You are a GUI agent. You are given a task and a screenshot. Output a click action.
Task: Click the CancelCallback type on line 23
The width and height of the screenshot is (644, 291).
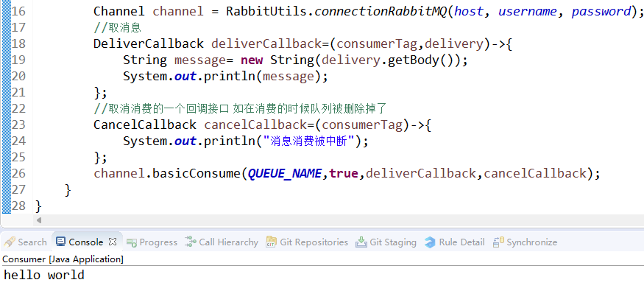tap(145, 125)
